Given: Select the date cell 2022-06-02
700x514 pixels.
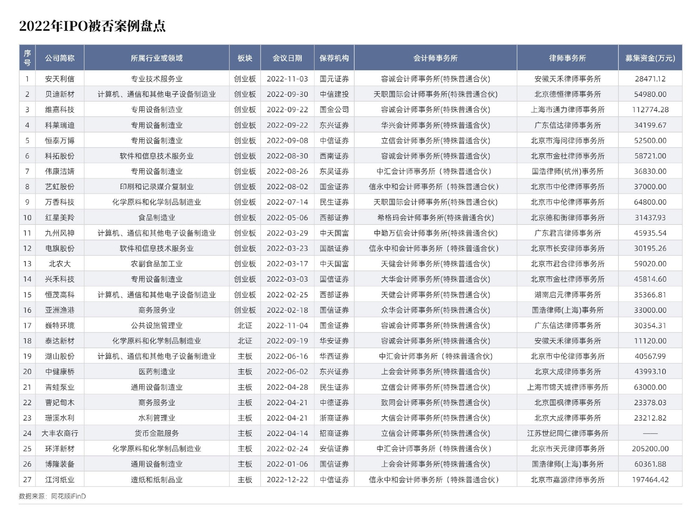Looking at the screenshot, I should (x=288, y=372).
